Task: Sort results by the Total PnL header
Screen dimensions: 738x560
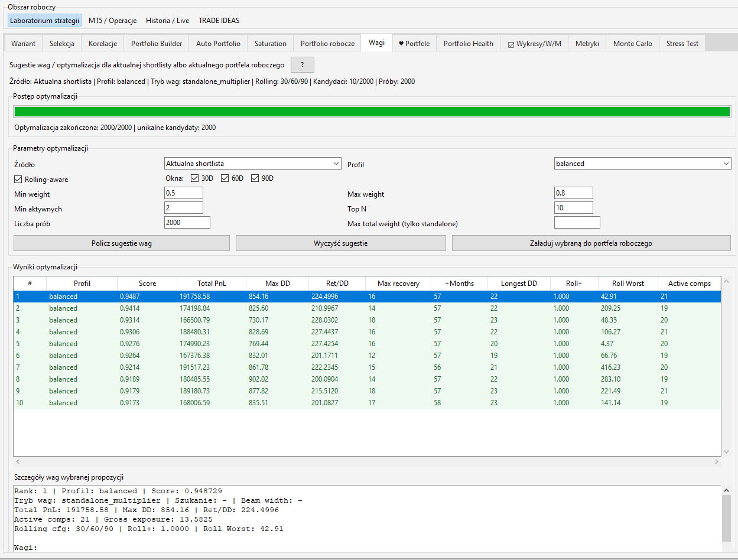Action: click(x=212, y=284)
